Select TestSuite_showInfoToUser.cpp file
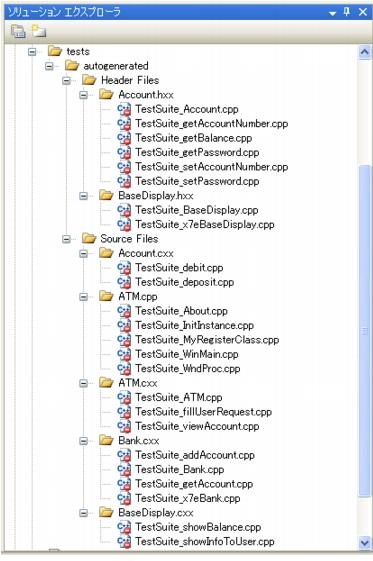This screenshot has height=561, width=373. point(205,541)
